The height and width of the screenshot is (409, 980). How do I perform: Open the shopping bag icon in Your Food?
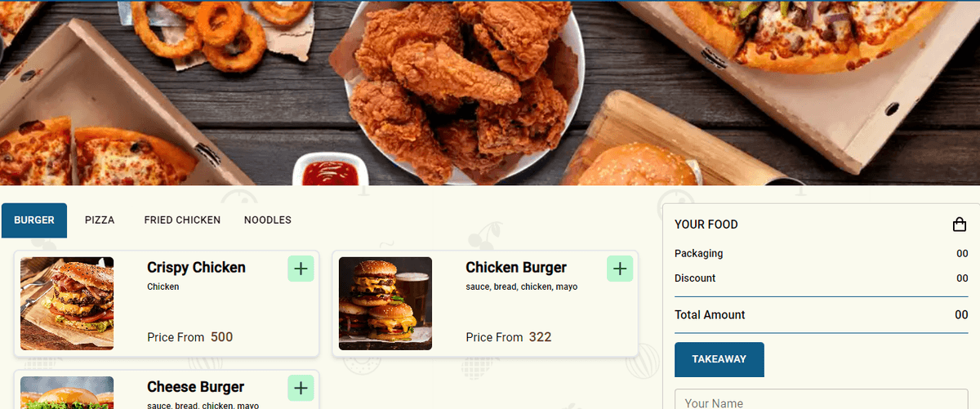coord(960,225)
